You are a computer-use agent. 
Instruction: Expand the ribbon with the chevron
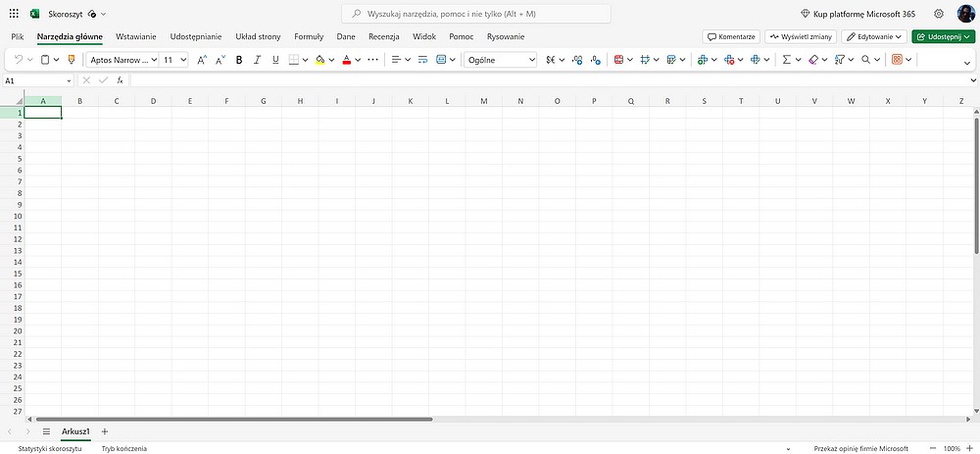(967, 63)
